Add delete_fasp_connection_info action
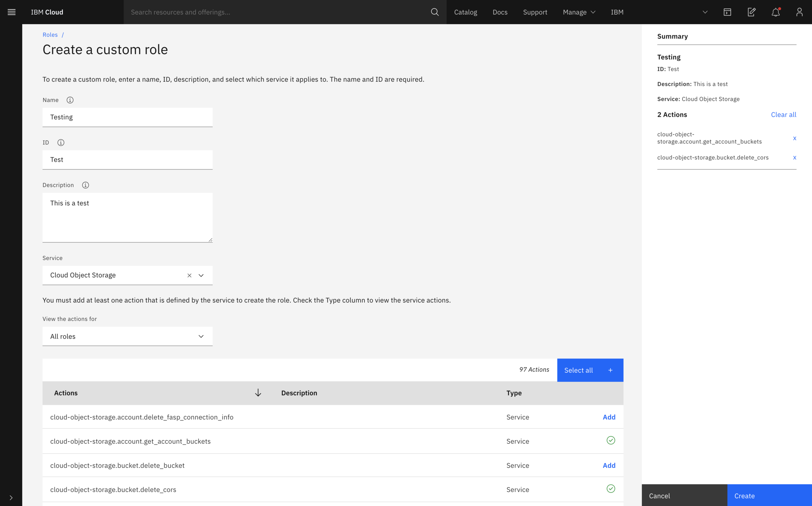The image size is (812, 506). click(x=609, y=417)
